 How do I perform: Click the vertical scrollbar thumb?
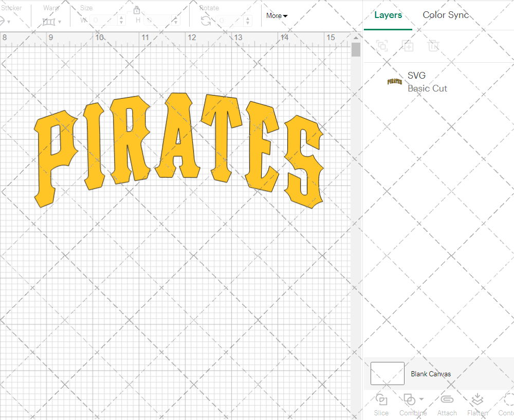coord(356,50)
